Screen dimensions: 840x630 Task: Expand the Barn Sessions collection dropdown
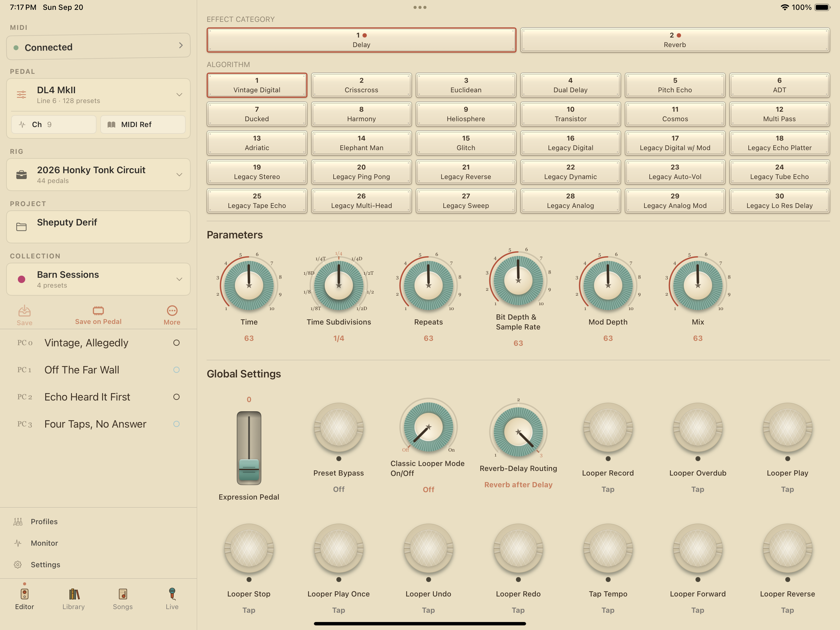pos(179,279)
